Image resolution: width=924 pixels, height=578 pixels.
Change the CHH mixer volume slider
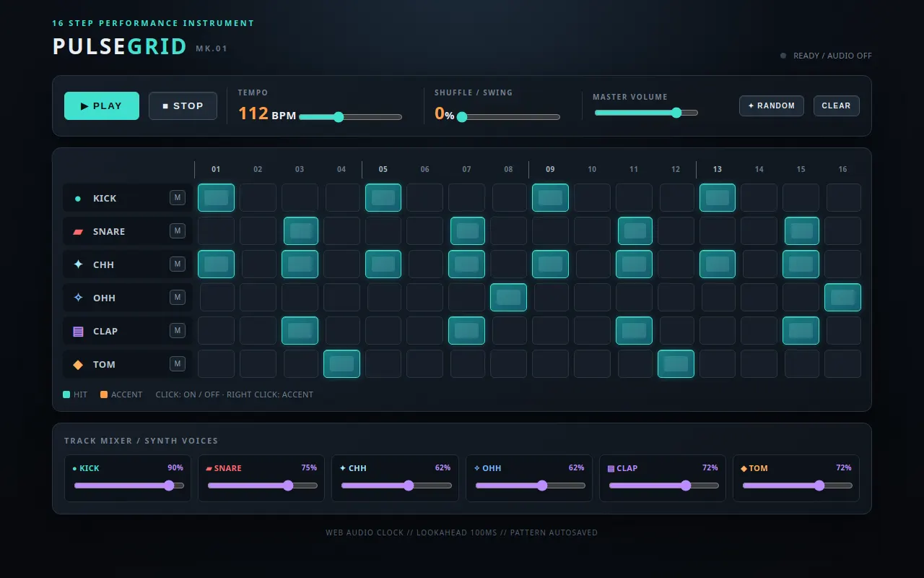coord(396,486)
